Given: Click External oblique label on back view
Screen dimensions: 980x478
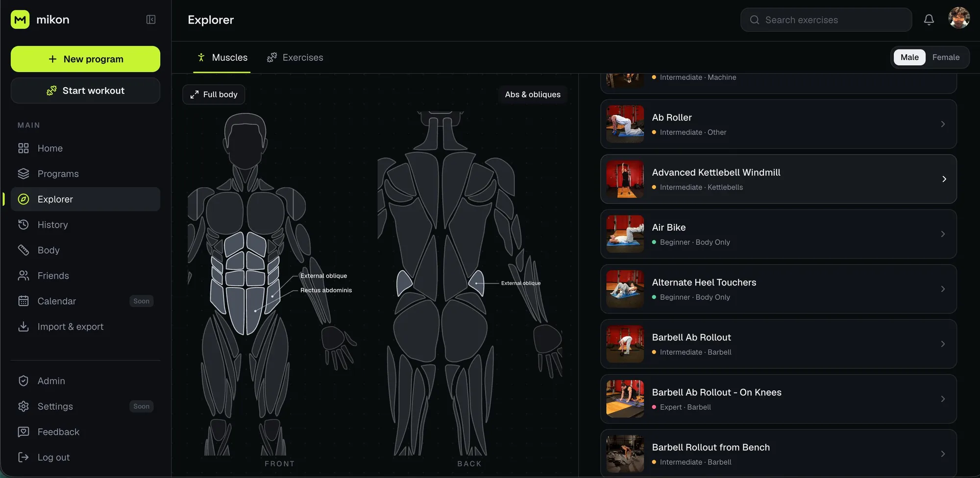Looking at the screenshot, I should point(520,283).
